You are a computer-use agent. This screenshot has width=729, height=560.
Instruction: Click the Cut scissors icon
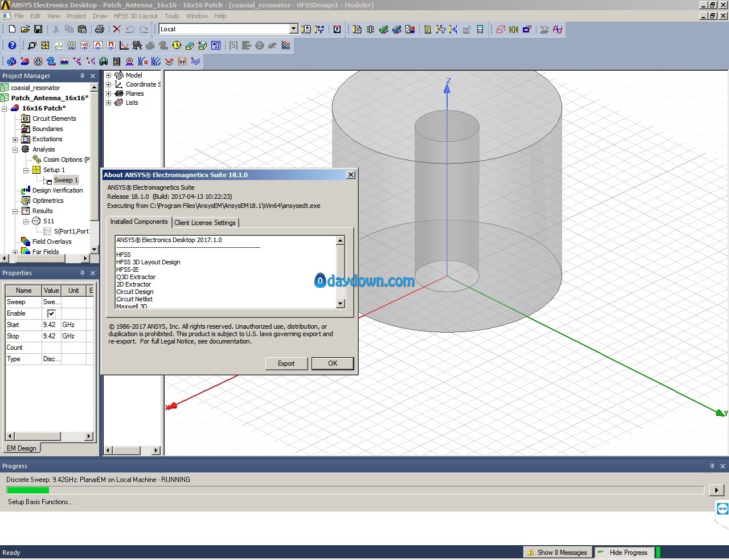(56, 29)
